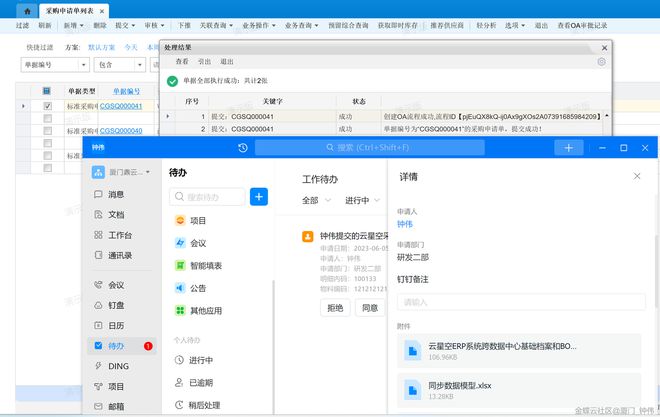Close the 采购申请单列表 tab
Screen dimensions: 660x417
click(102, 11)
